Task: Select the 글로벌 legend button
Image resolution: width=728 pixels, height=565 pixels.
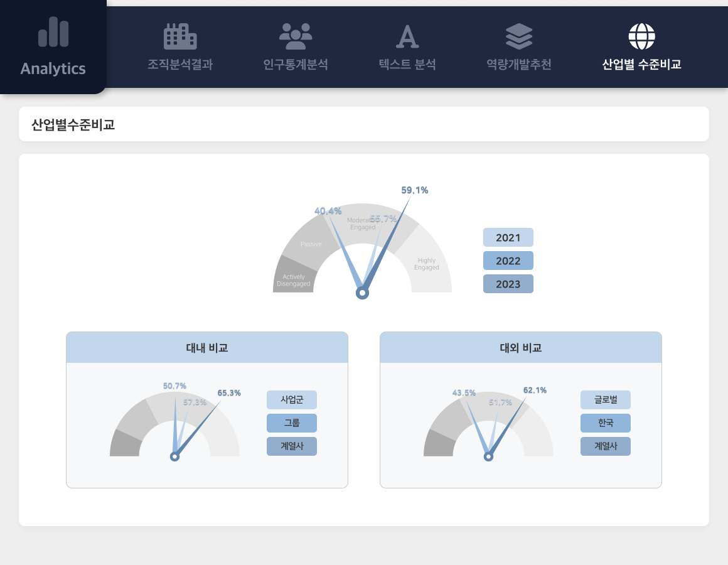Action: click(606, 400)
